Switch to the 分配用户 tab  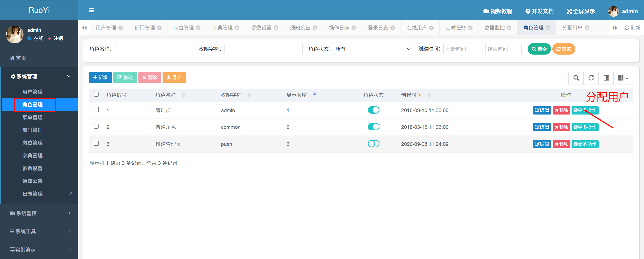coord(572,28)
